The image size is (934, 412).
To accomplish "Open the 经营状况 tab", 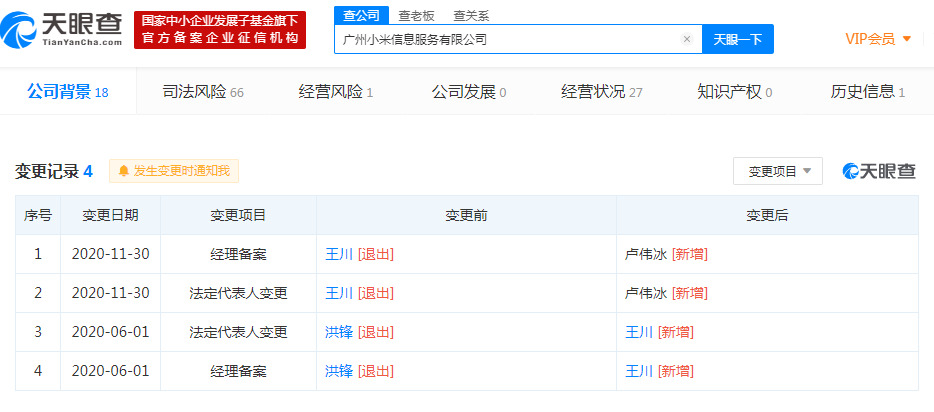I will [x=602, y=92].
